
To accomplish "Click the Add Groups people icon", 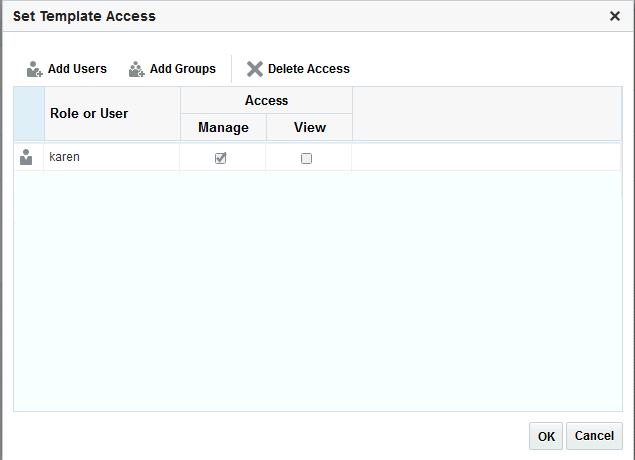I will pos(137,69).
